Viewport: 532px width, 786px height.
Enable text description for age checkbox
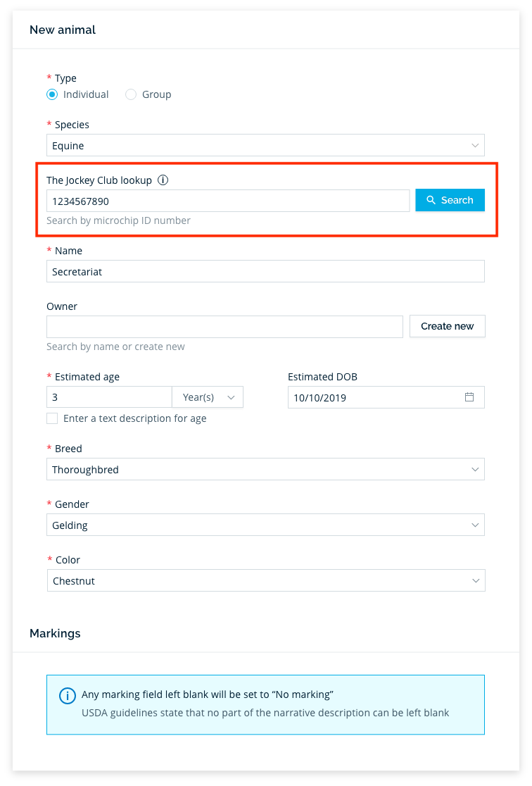click(x=52, y=418)
